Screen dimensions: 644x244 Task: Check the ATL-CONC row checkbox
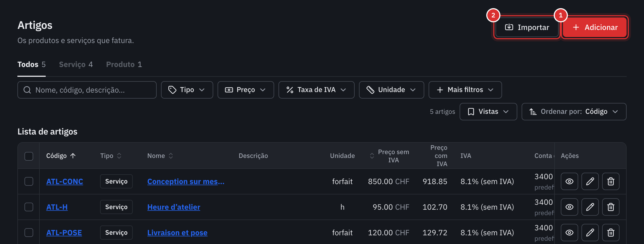[29, 181]
